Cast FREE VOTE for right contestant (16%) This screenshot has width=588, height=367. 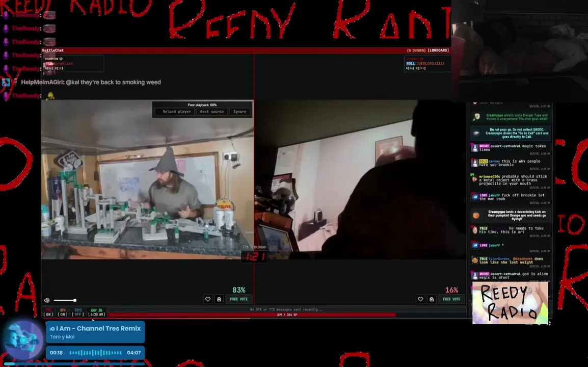tap(451, 299)
